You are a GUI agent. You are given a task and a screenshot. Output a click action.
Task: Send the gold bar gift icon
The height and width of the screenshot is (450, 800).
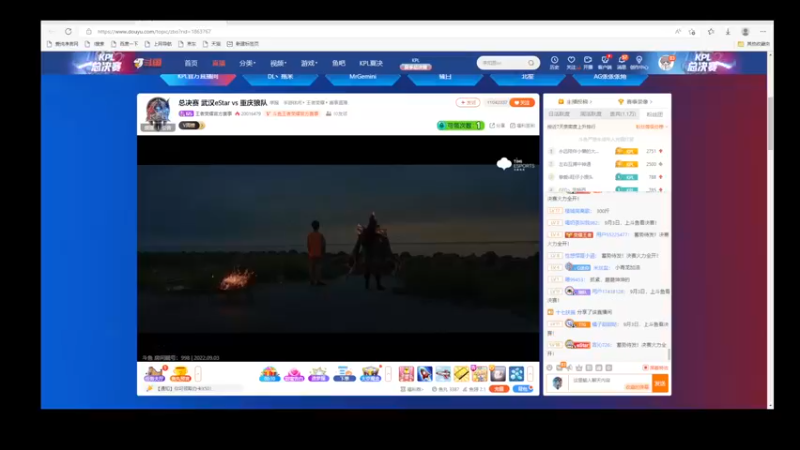(x=461, y=374)
